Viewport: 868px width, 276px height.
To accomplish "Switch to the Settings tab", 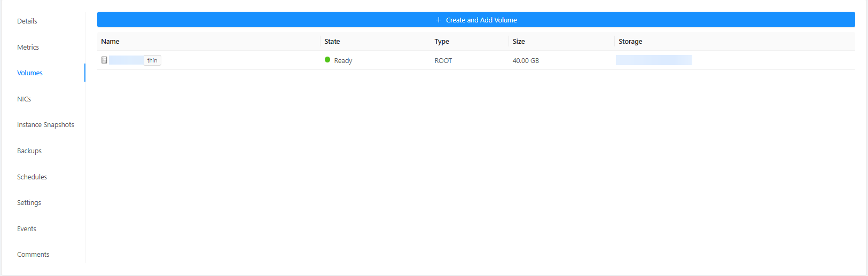I will tap(29, 203).
